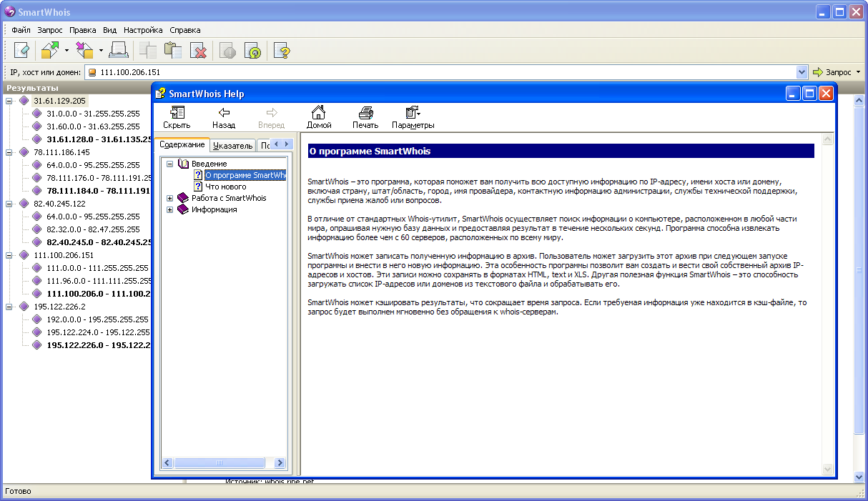Click the diamond icon beside 195.122.226.2

click(x=24, y=307)
